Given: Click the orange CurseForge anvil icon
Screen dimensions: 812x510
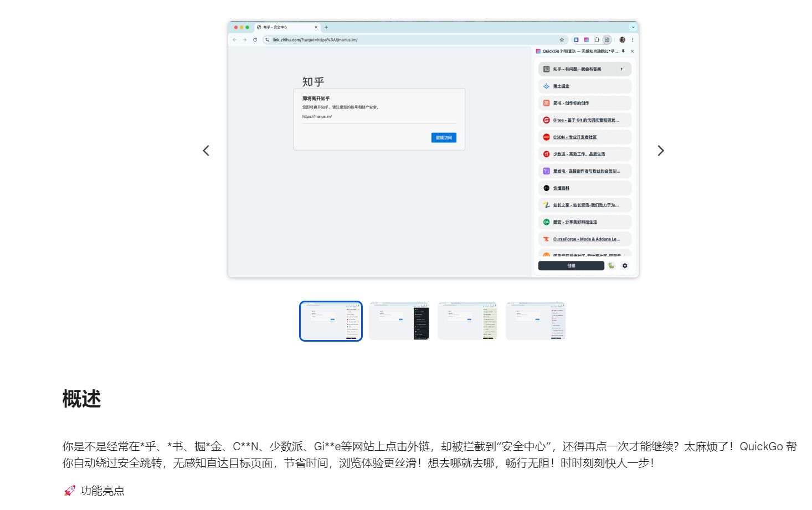Looking at the screenshot, I should pos(546,239).
